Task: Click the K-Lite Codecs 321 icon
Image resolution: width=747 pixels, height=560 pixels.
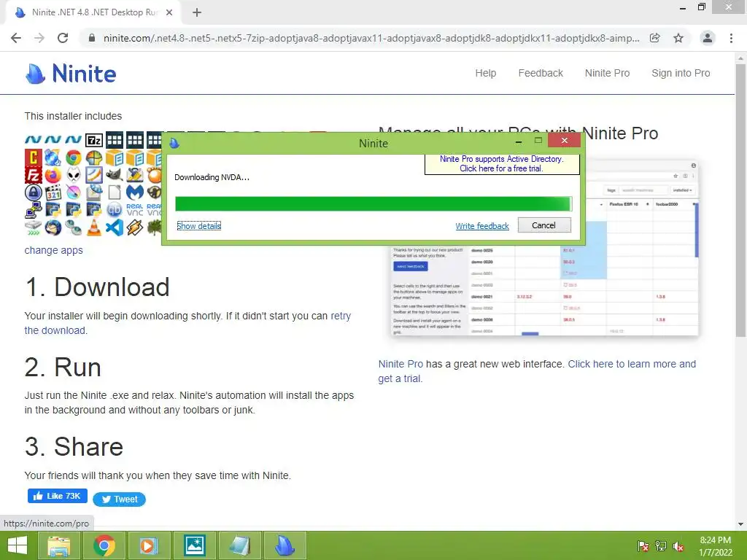Action: coord(53,192)
